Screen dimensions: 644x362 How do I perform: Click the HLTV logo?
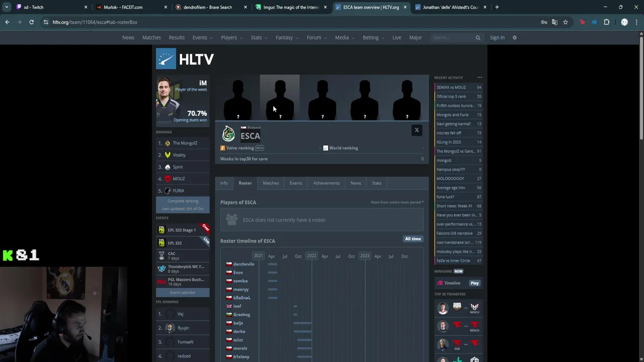[x=185, y=59]
